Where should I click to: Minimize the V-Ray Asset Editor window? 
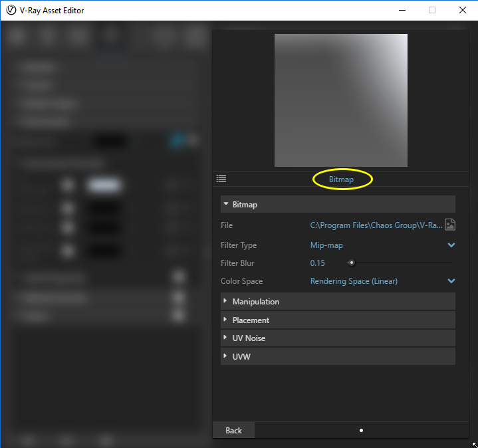[x=402, y=10]
